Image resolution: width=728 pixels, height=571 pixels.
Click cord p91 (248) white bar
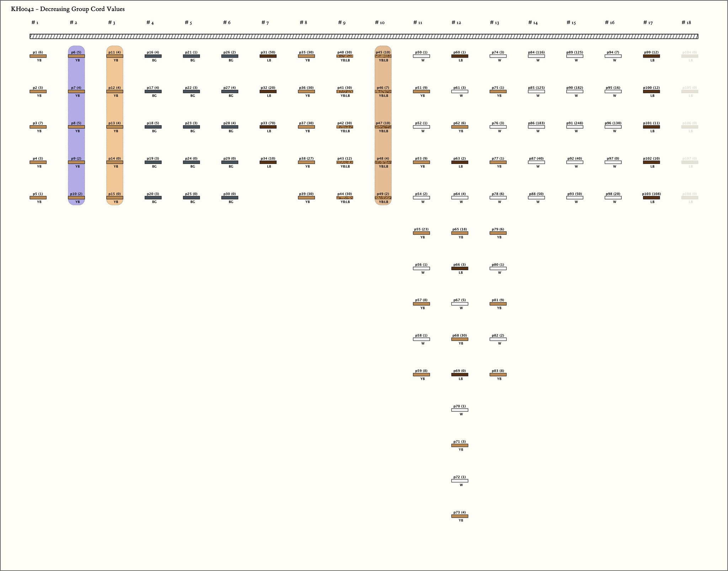[574, 127]
